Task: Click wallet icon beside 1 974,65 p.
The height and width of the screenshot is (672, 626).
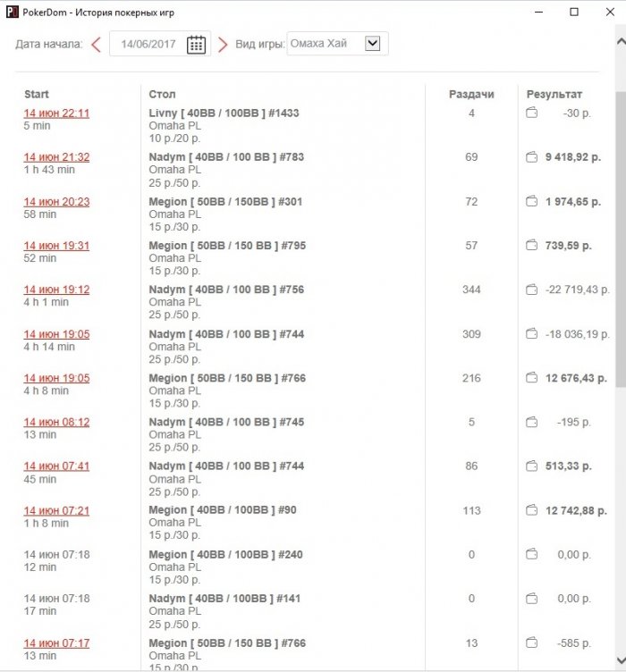Action: pyautogui.click(x=532, y=201)
